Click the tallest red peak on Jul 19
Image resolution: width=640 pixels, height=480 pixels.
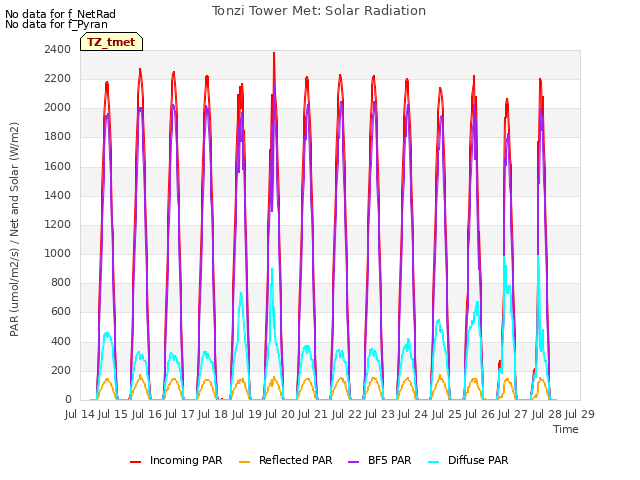(274, 54)
